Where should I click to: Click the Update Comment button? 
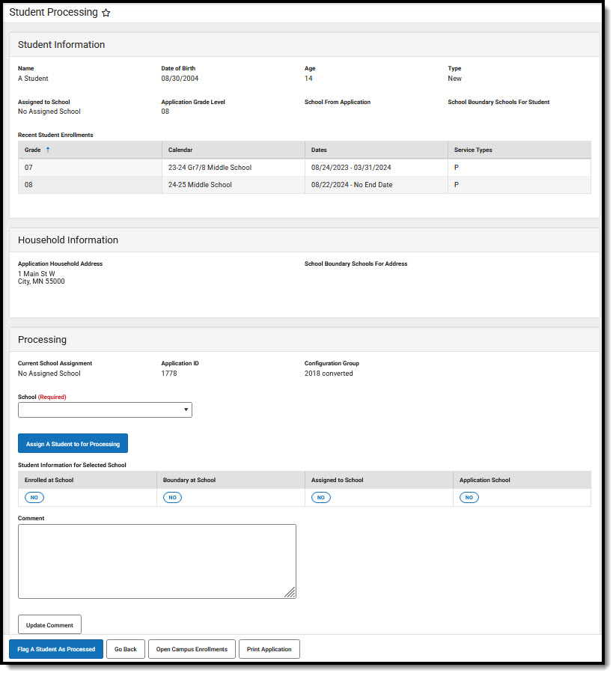(49, 624)
